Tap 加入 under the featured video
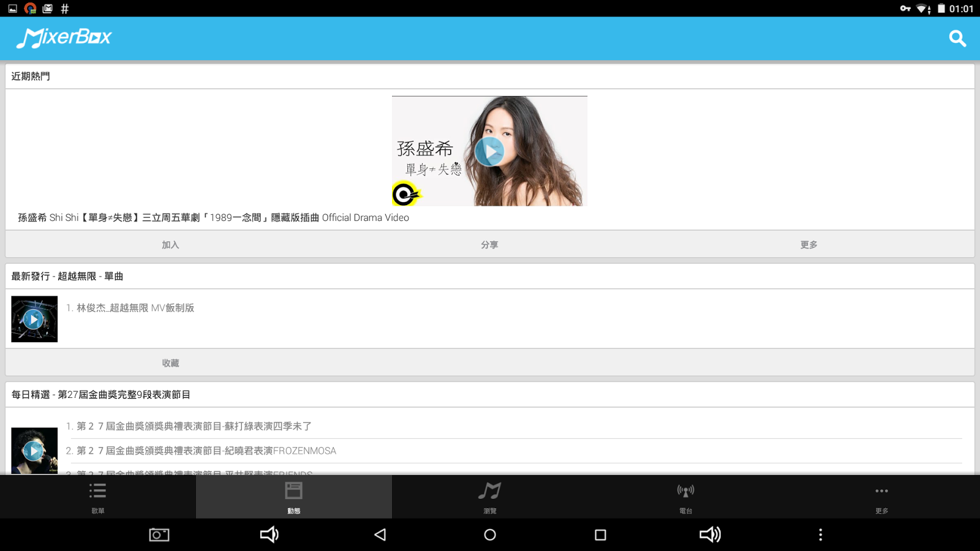 (x=170, y=244)
